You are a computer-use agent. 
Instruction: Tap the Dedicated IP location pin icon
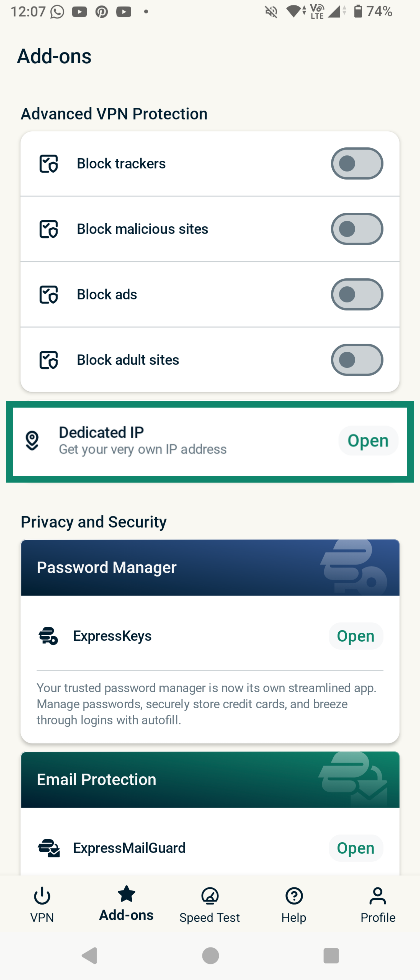pos(32,441)
